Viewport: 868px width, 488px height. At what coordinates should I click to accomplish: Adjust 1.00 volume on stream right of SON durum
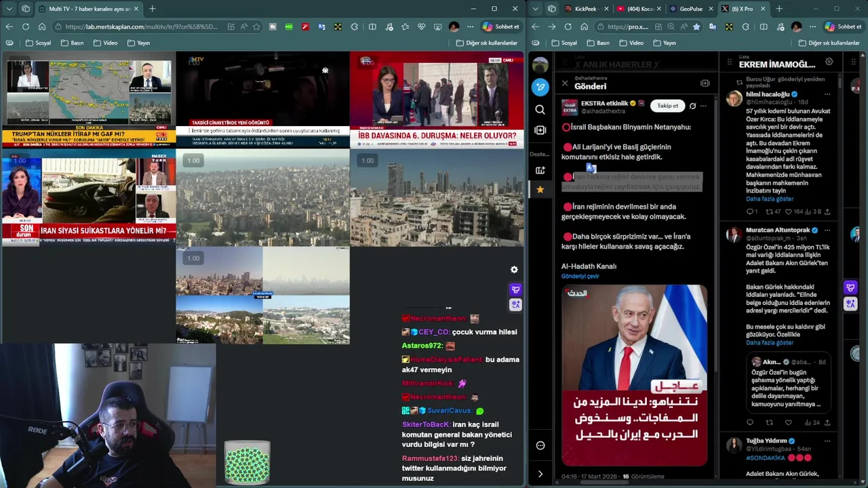coord(193,161)
